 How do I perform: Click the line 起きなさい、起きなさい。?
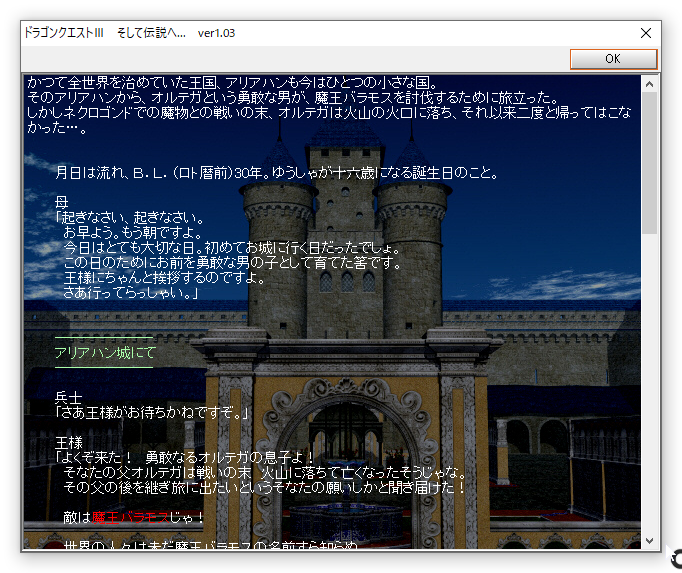[130, 218]
